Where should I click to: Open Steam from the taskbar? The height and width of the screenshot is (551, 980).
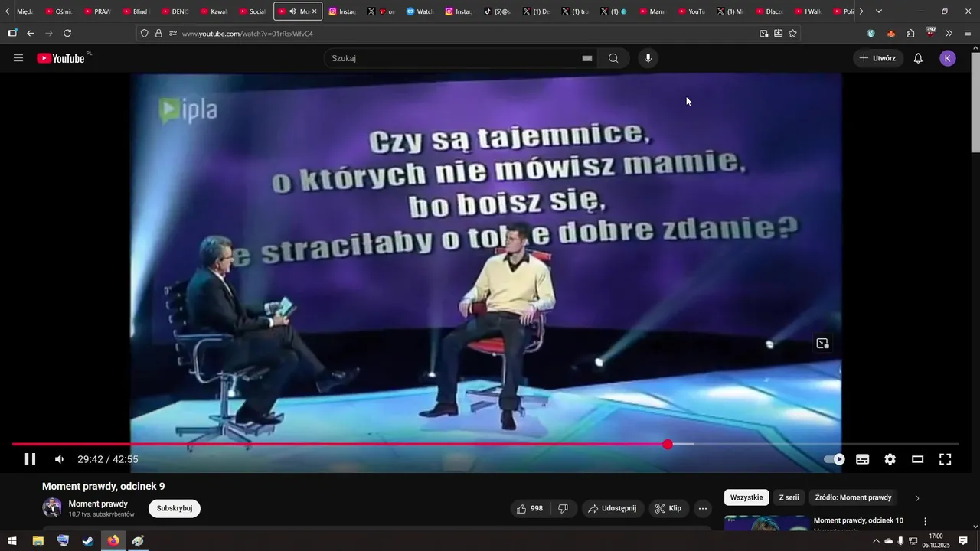click(88, 541)
